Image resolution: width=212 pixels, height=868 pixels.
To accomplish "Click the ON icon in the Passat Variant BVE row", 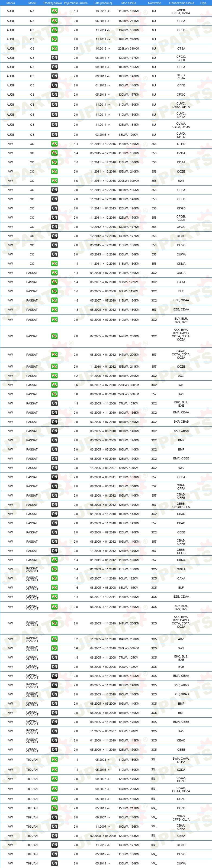I will tap(54, 666).
